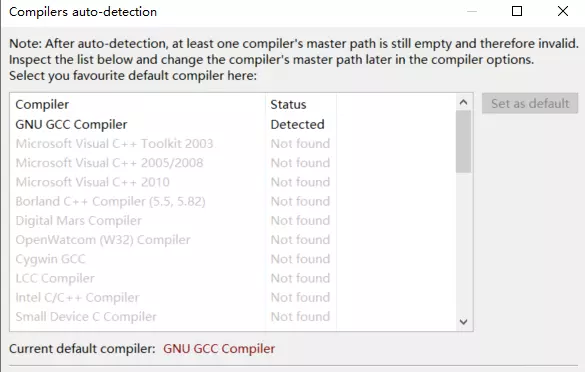Click the scrollbar up arrow
This screenshot has height=372, width=585.
[x=463, y=102]
